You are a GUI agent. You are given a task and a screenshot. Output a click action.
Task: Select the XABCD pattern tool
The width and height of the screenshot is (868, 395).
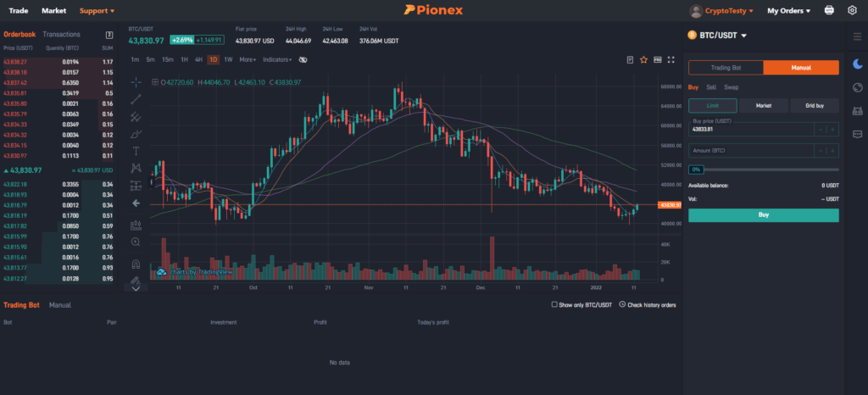[136, 168]
